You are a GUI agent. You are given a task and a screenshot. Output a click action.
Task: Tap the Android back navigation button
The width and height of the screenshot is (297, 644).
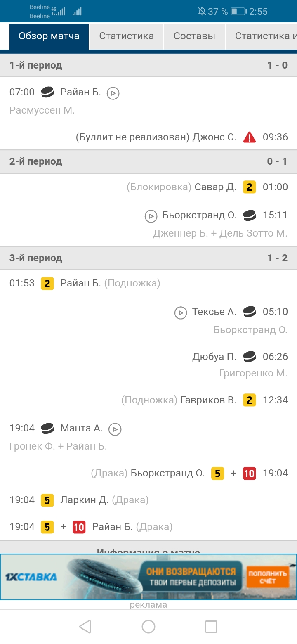point(85,627)
